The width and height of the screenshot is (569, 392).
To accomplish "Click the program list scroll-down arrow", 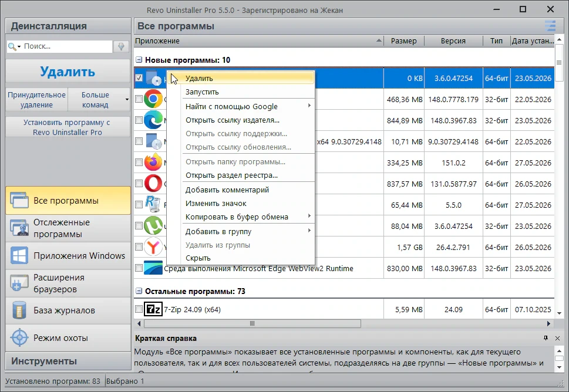I will click(559, 313).
